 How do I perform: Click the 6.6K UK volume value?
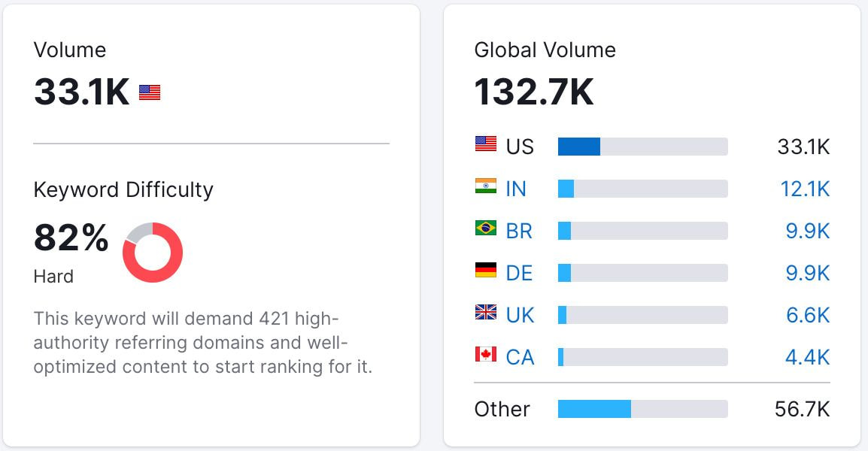[808, 315]
